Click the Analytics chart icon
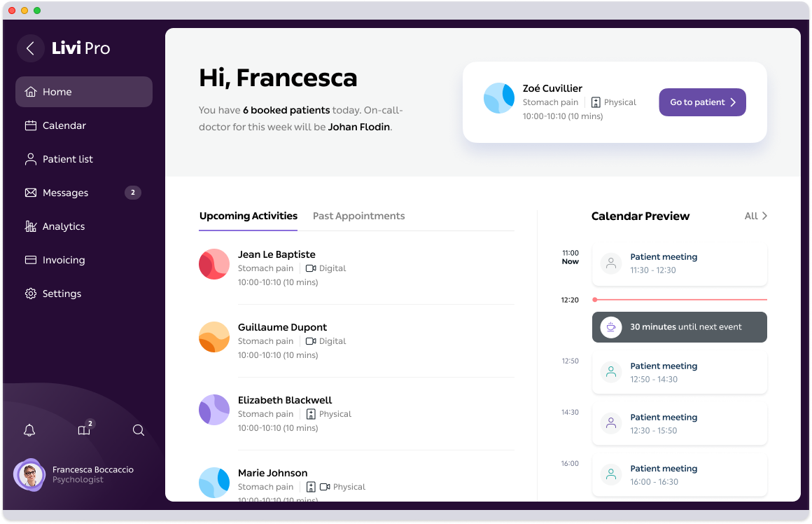 pyautogui.click(x=31, y=226)
